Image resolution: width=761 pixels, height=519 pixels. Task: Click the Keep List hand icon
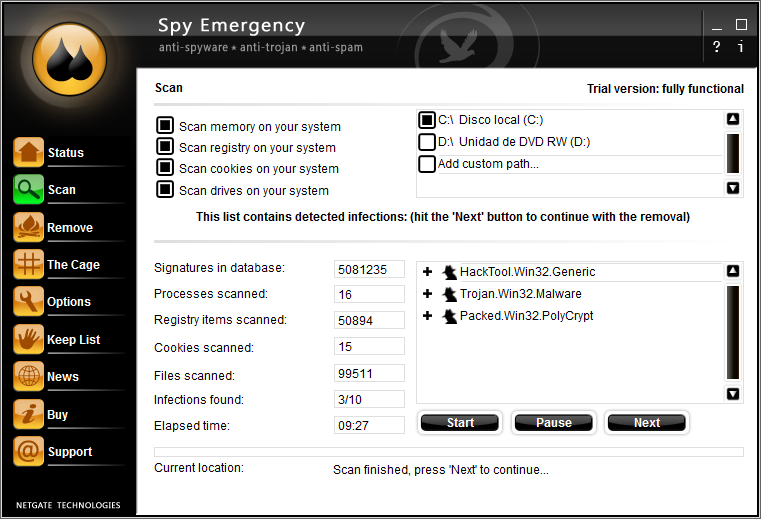[x=28, y=339]
